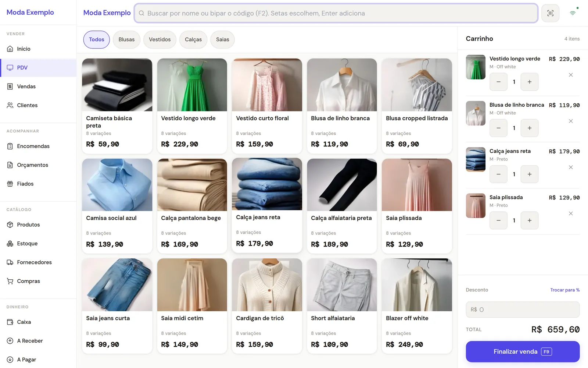This screenshot has width=588, height=368.
Task: Increase quantity of Vestido longo verde
Action: pyautogui.click(x=530, y=82)
